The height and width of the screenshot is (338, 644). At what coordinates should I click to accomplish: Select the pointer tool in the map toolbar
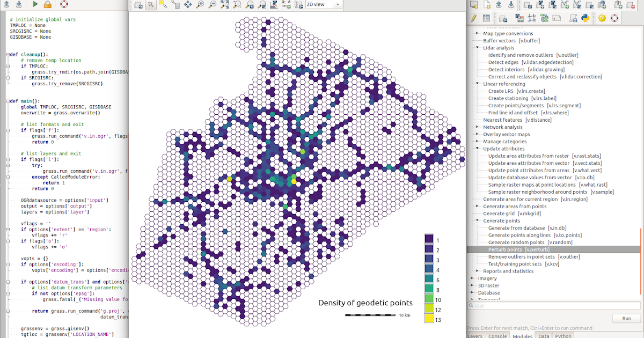coord(152,4)
